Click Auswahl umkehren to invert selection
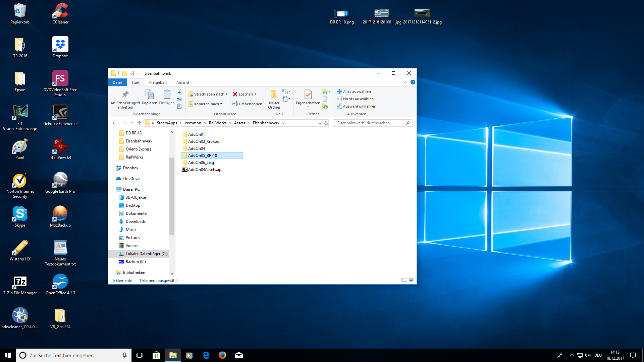The height and width of the screenshot is (362, 644). [x=357, y=106]
